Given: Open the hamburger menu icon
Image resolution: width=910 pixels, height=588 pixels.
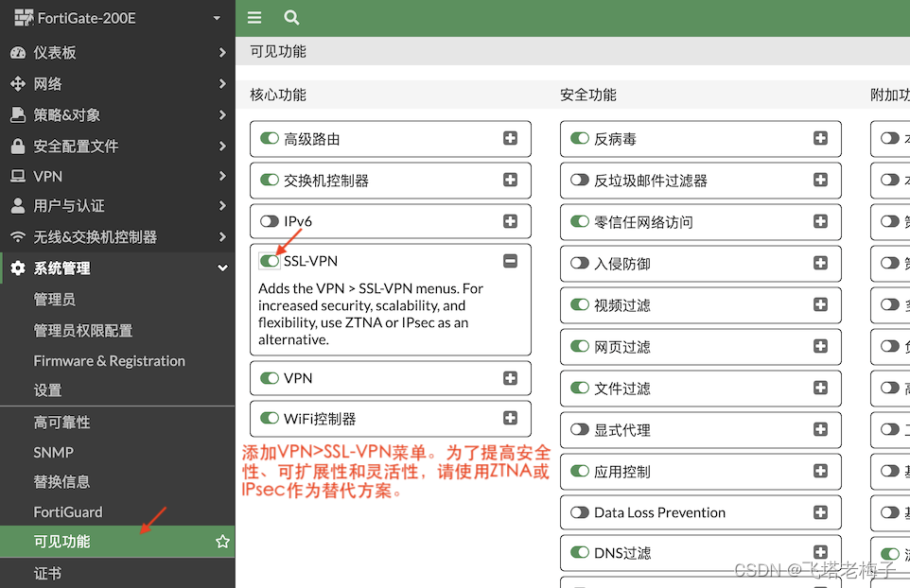Looking at the screenshot, I should click(x=254, y=17).
